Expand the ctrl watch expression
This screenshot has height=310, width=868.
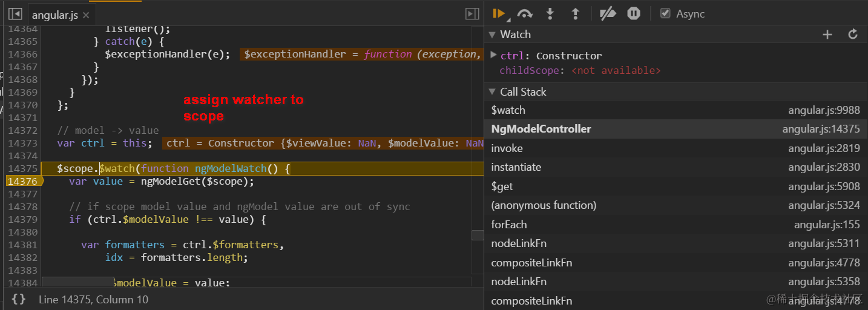[x=493, y=55]
